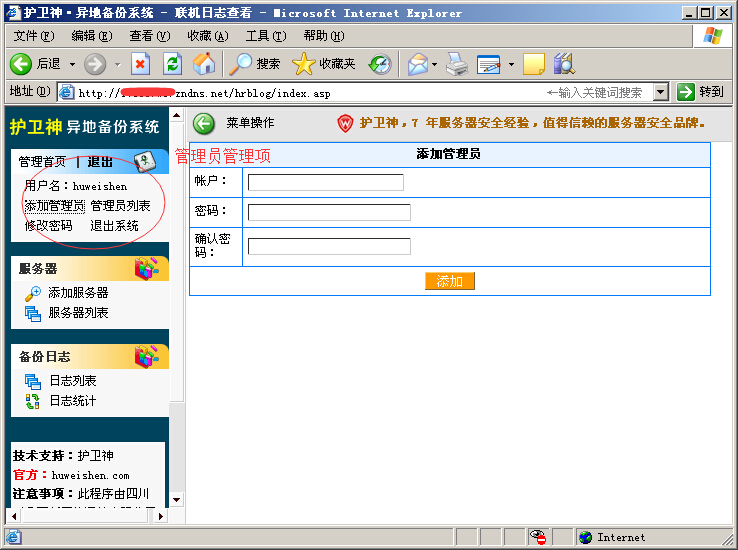Open the 修改密码 link
Image resolution: width=738 pixels, height=550 pixels.
(x=48, y=226)
